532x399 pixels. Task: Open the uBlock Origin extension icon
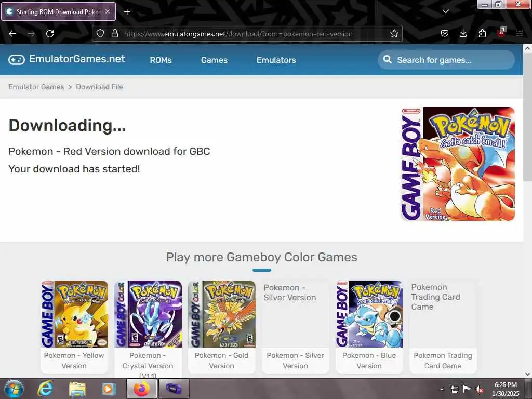coord(501,33)
